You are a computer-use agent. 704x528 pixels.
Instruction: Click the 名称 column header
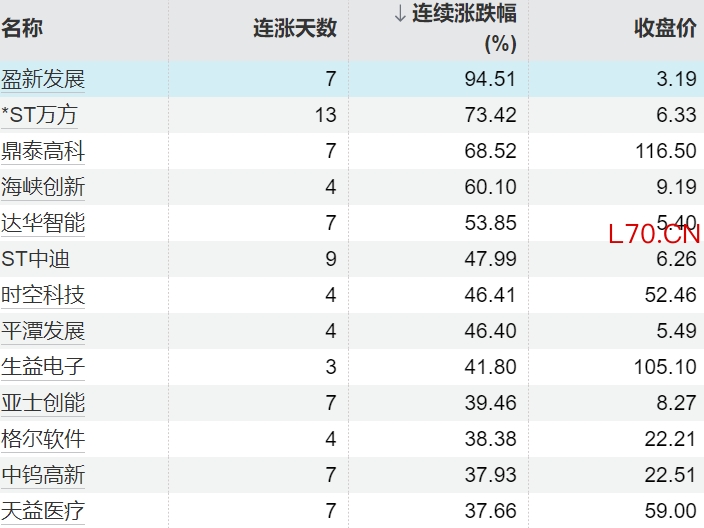(x=22, y=28)
